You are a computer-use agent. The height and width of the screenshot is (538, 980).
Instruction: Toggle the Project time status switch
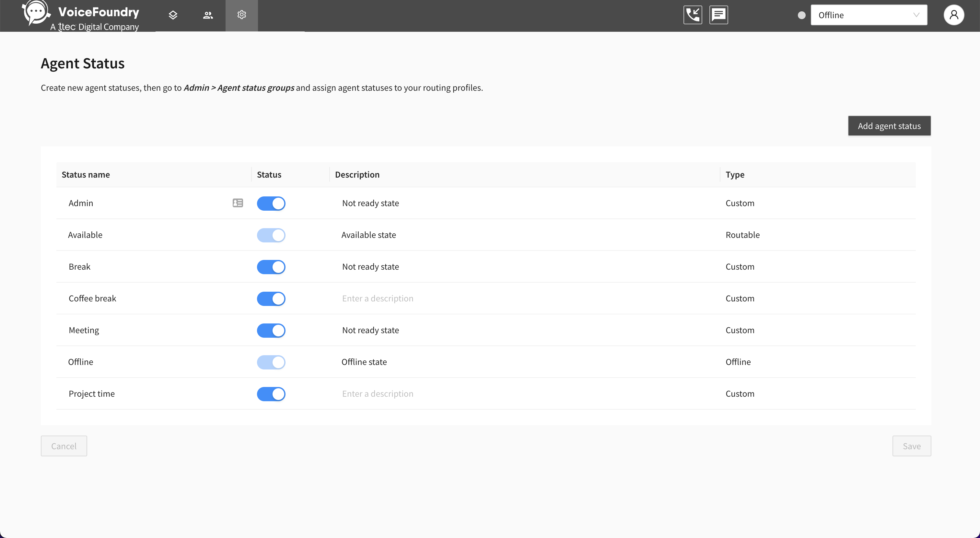pyautogui.click(x=271, y=394)
